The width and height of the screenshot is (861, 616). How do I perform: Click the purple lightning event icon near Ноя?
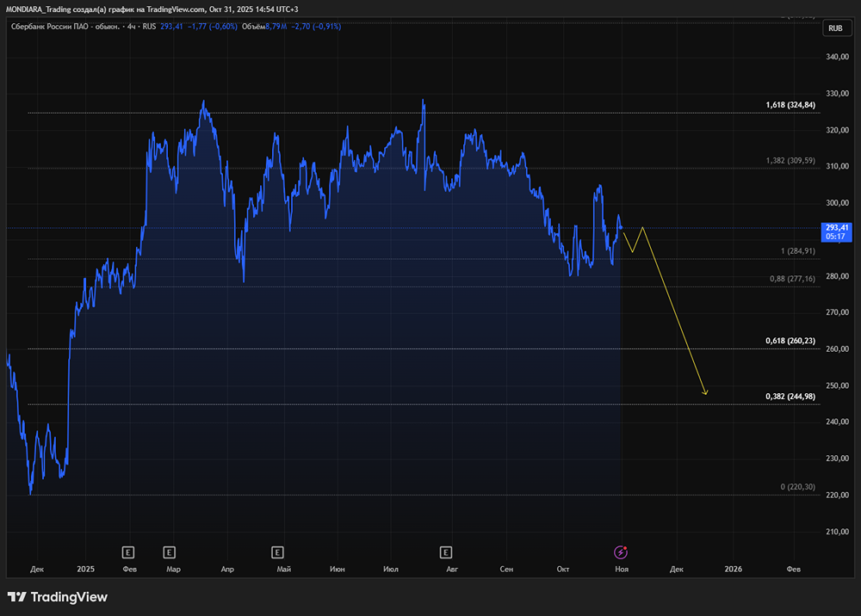click(x=620, y=551)
